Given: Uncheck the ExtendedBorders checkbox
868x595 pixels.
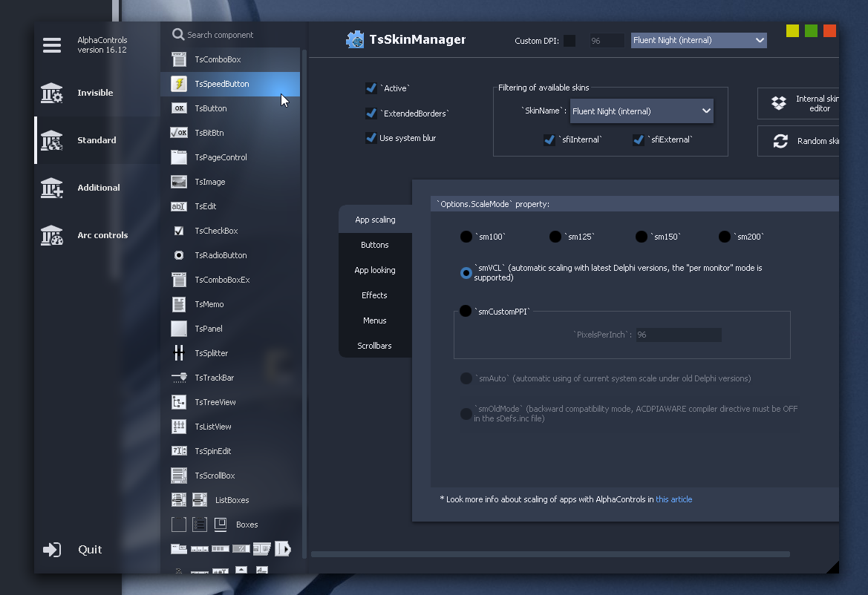Looking at the screenshot, I should [371, 114].
